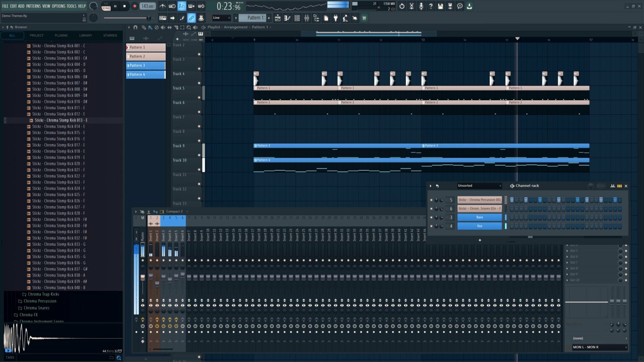Screen dimensions: 644x362
Task: Open the plugin picker icon
Action: point(335,18)
